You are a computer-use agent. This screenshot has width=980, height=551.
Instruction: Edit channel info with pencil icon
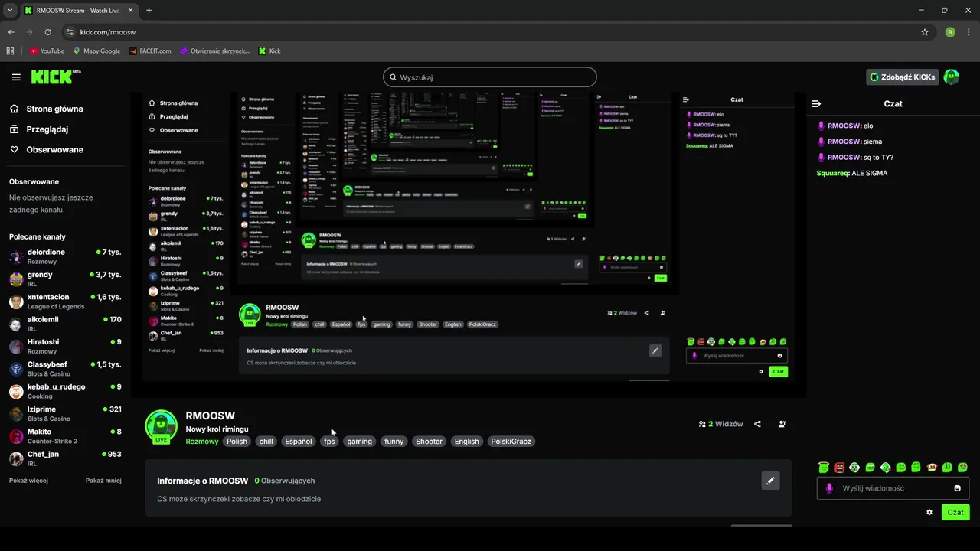pos(771,481)
